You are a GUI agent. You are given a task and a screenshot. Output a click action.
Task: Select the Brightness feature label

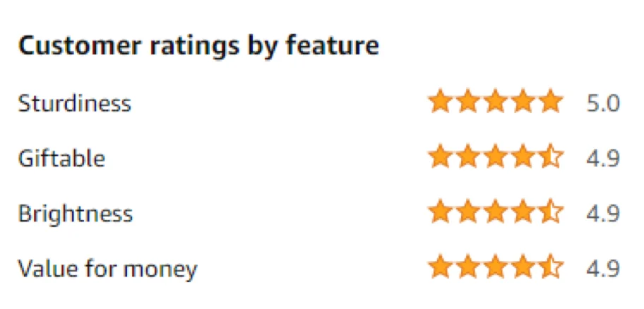(75, 213)
